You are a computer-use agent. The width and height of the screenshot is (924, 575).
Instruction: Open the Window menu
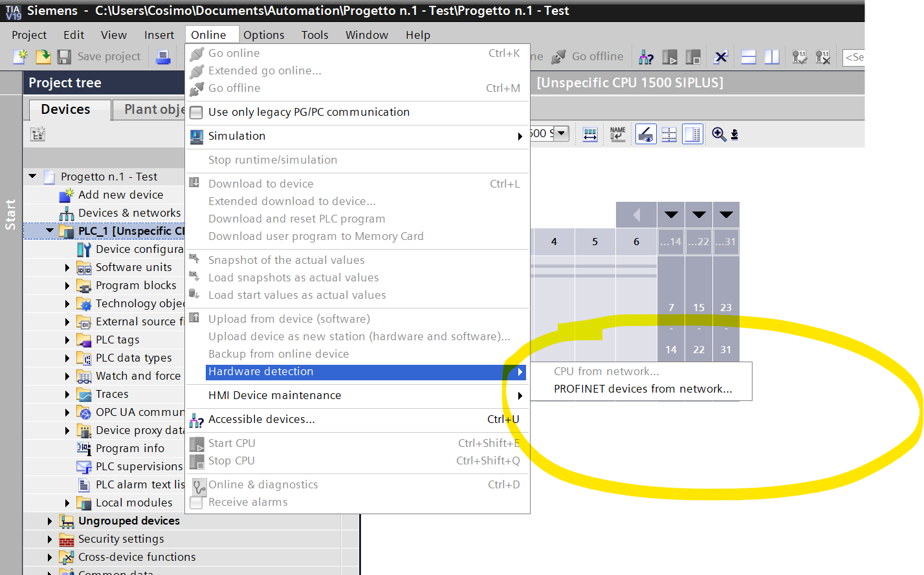tap(367, 35)
